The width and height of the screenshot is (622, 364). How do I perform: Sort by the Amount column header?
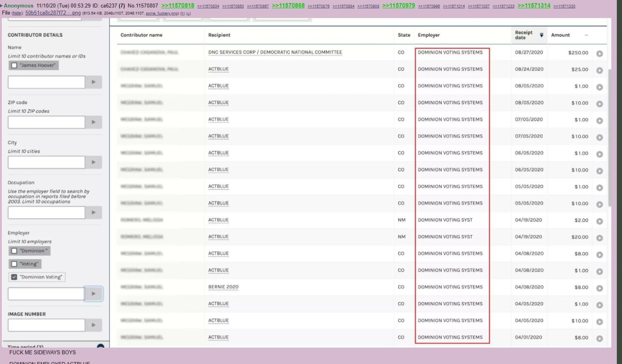pyautogui.click(x=560, y=35)
